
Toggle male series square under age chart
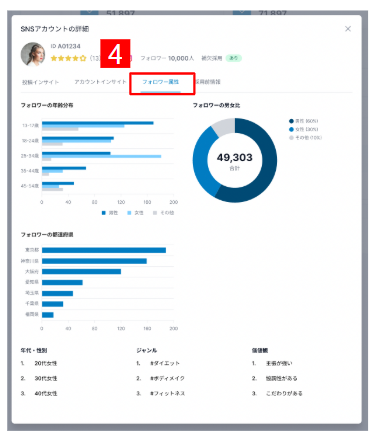pos(104,213)
